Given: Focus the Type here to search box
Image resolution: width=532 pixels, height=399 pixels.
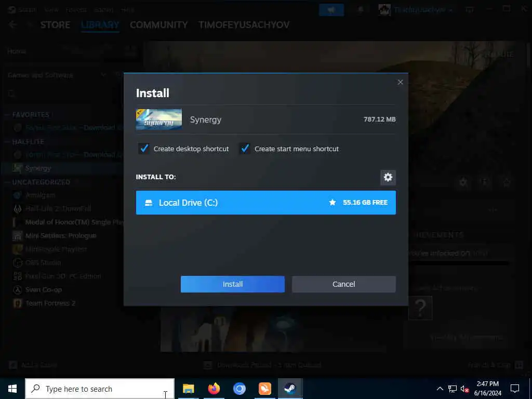Looking at the screenshot, I should tap(100, 389).
